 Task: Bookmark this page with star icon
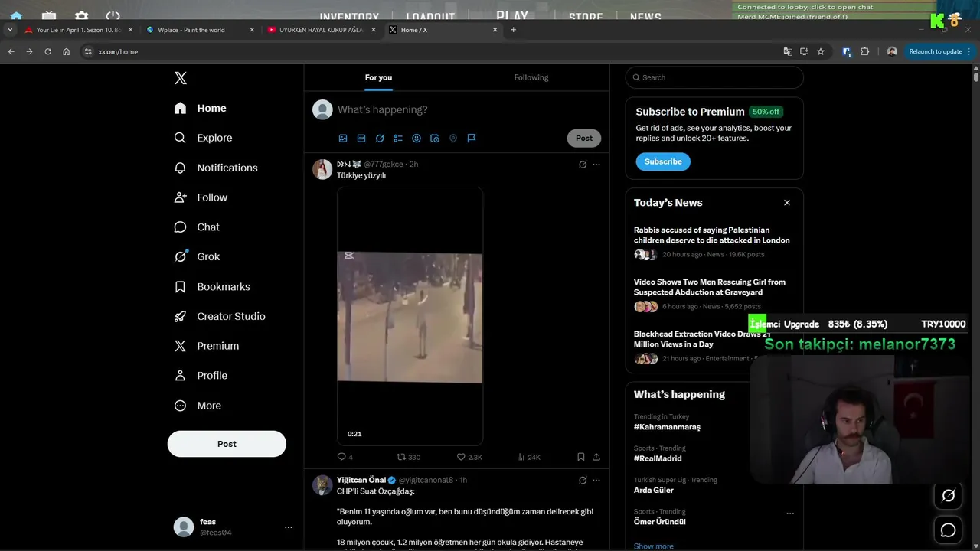(821, 51)
